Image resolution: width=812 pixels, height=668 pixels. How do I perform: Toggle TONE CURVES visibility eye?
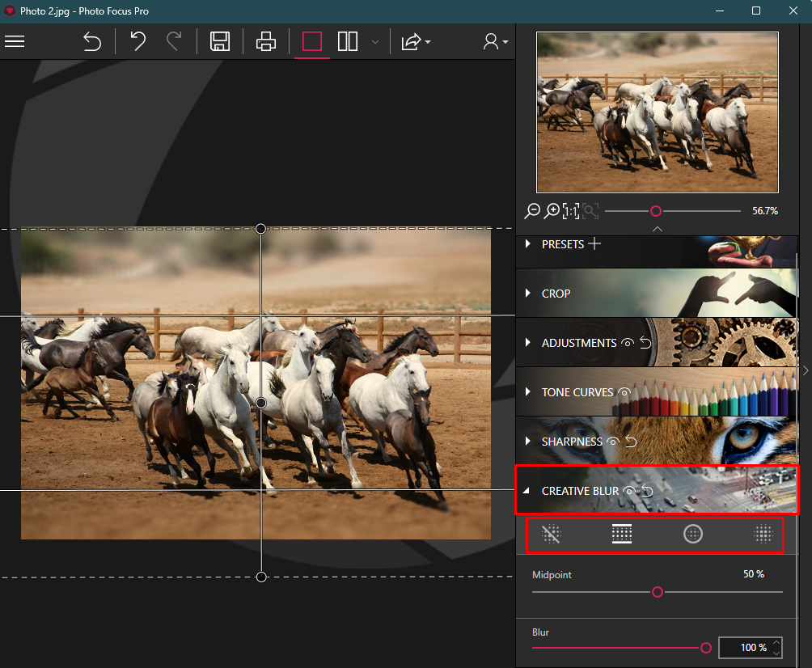pos(624,392)
